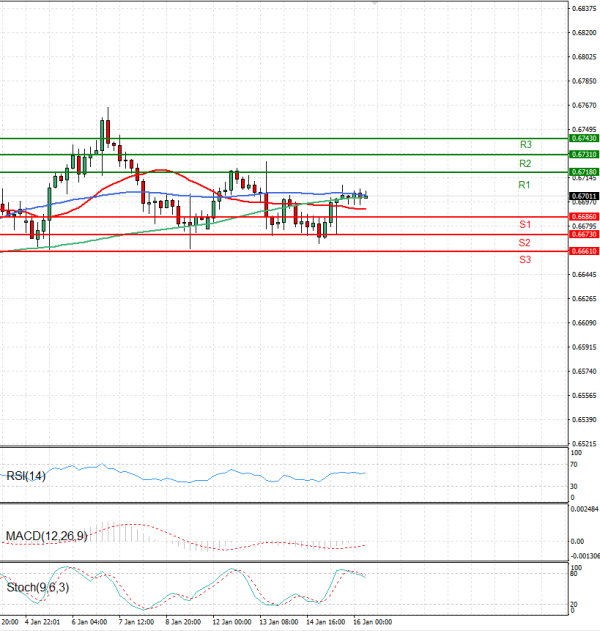This screenshot has width=600, height=631.
Task: Click the 0.67430 green price tag
Action: (584, 139)
